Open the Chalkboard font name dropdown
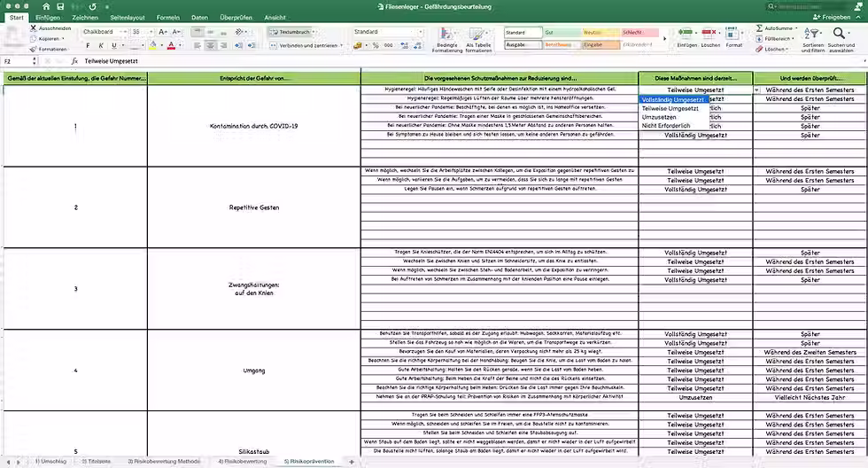This screenshot has width=868, height=468. tap(125, 32)
